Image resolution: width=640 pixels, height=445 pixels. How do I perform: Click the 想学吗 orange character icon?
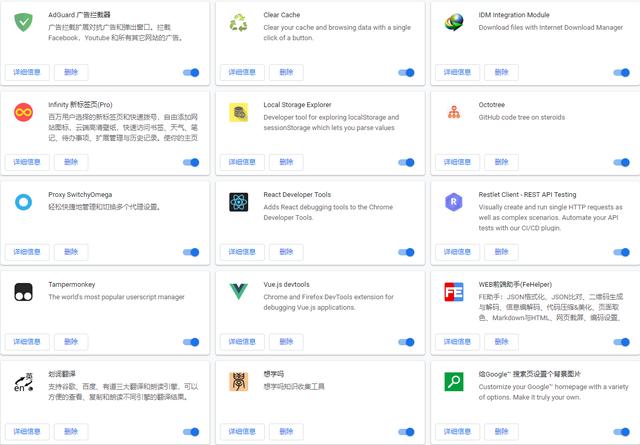pos(238,382)
